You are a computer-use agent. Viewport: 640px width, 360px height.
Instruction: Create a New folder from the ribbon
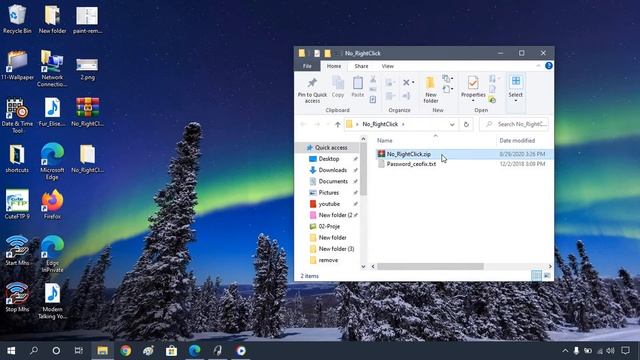pos(431,90)
